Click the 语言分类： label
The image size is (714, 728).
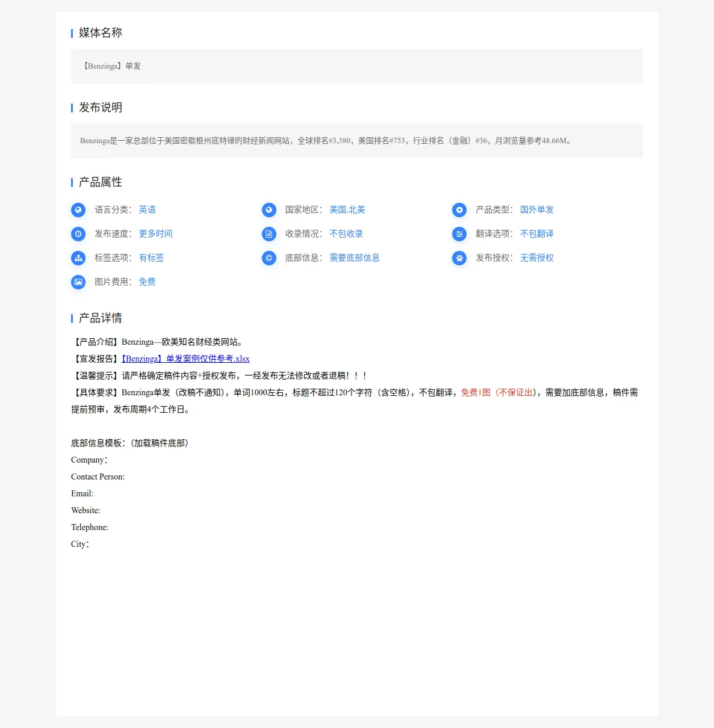coord(114,209)
